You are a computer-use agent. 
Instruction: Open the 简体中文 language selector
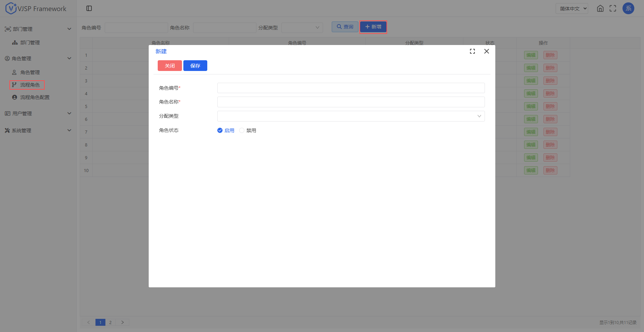tap(572, 9)
